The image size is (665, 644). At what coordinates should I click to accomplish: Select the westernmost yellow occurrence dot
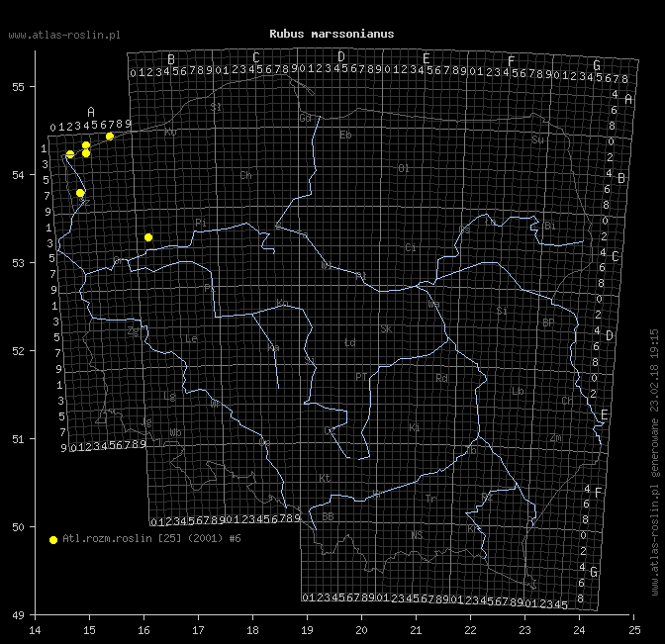point(70,154)
